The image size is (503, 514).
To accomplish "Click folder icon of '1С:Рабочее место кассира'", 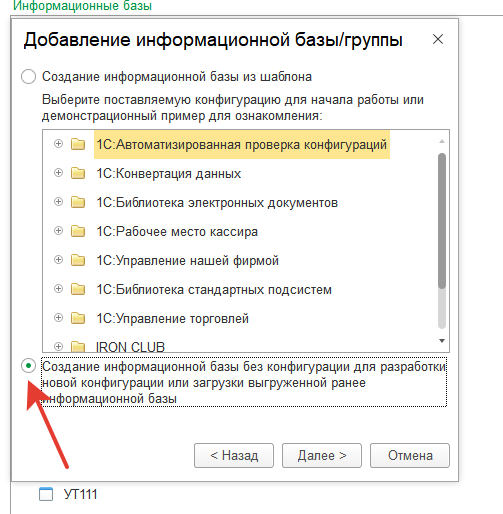I will [x=78, y=231].
